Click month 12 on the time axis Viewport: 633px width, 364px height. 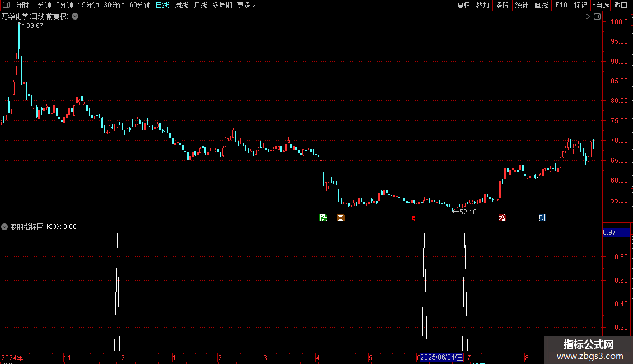click(120, 357)
